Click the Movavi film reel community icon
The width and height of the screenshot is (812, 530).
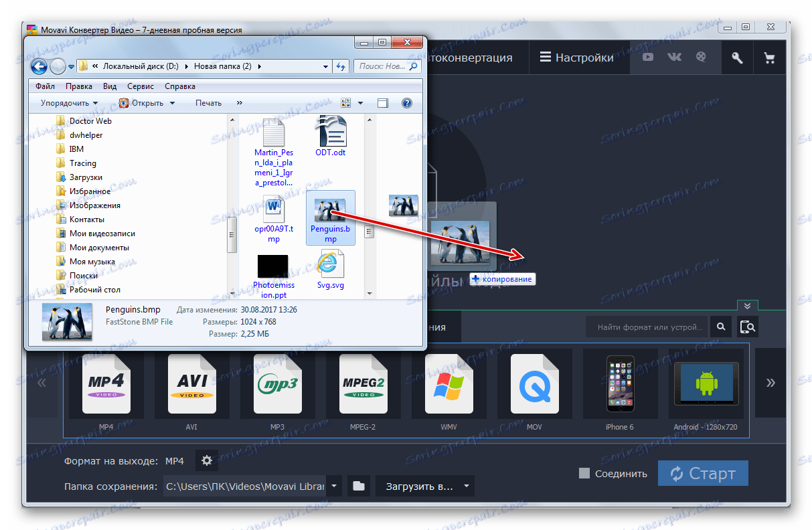click(x=700, y=58)
